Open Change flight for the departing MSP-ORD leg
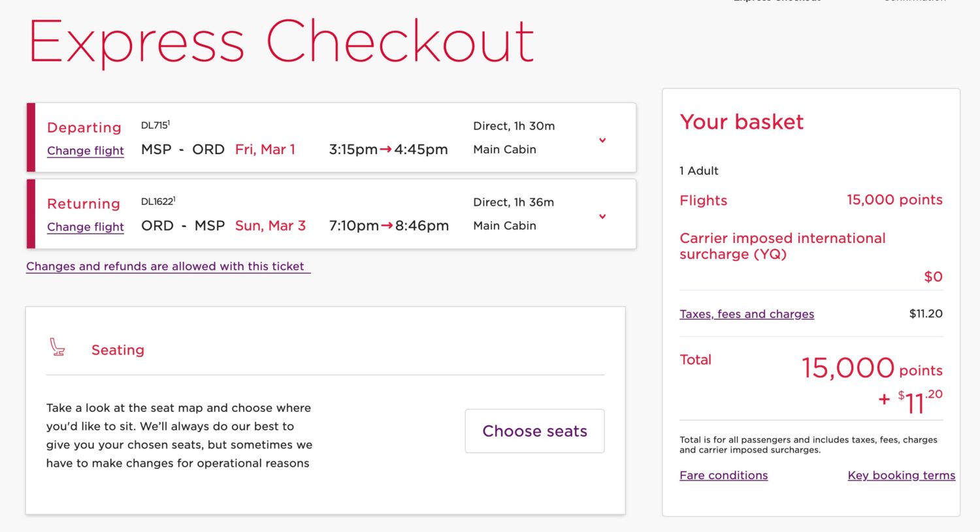Viewport: 980px width, 532px height. coord(85,151)
